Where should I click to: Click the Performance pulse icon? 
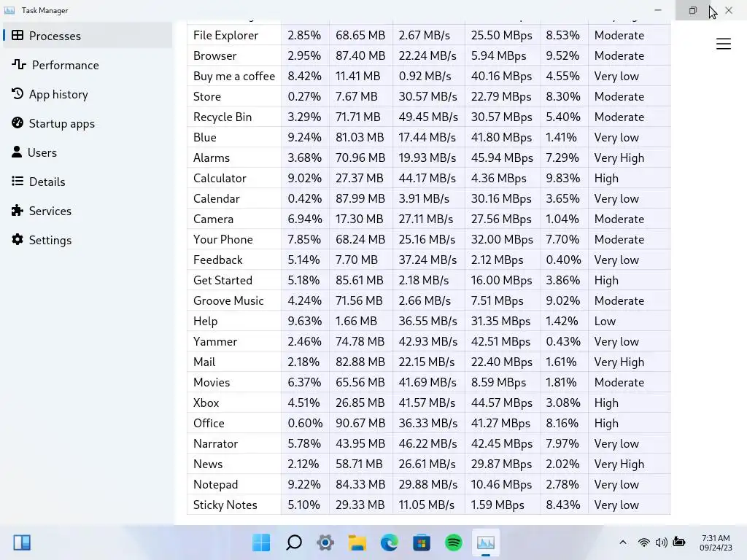point(19,64)
